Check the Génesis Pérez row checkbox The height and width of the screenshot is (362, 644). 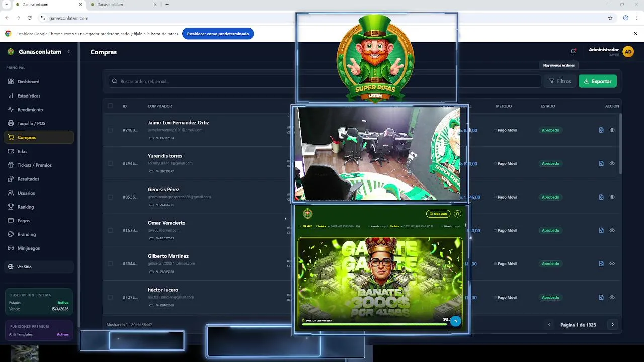[110, 197]
